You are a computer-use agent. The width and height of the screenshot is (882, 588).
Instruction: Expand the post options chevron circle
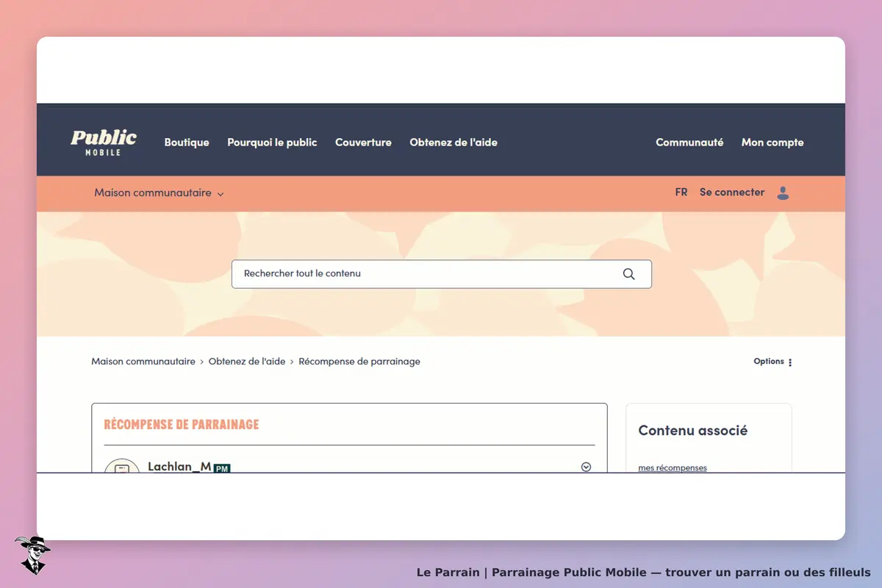pyautogui.click(x=586, y=467)
